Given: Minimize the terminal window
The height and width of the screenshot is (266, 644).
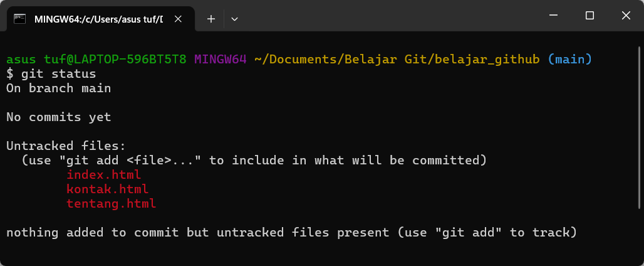Looking at the screenshot, I should (x=554, y=15).
